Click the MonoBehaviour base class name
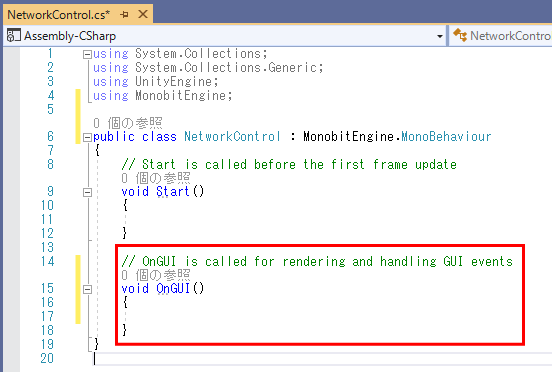 (x=446, y=137)
